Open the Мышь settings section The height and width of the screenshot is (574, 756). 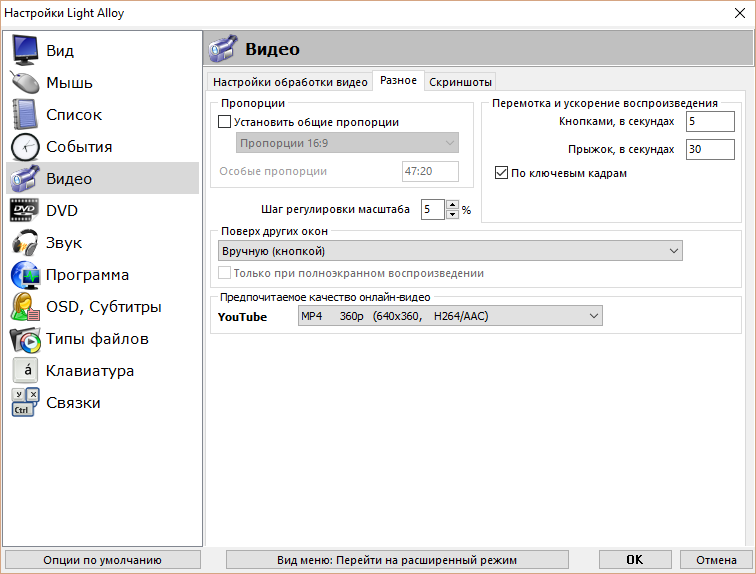point(102,82)
